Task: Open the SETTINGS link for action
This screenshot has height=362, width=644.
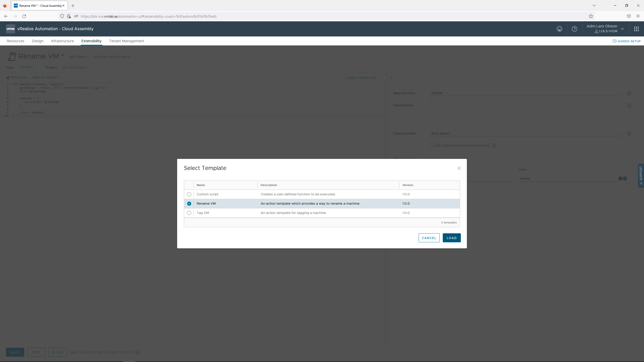Action: pos(78,57)
